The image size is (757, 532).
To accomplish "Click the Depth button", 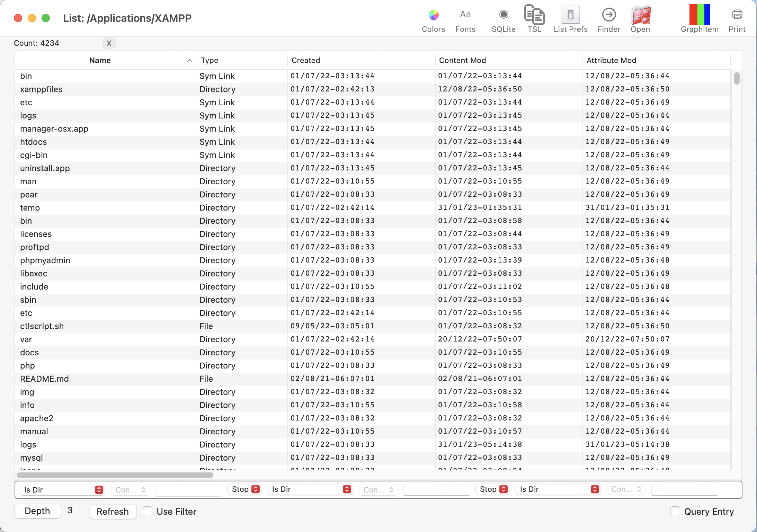I will coord(37,511).
